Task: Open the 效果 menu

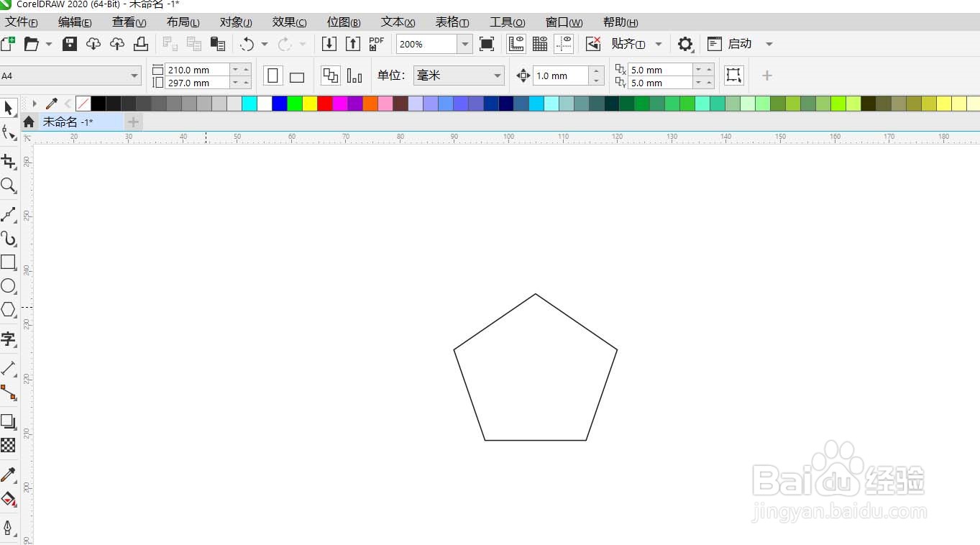Action: (290, 22)
